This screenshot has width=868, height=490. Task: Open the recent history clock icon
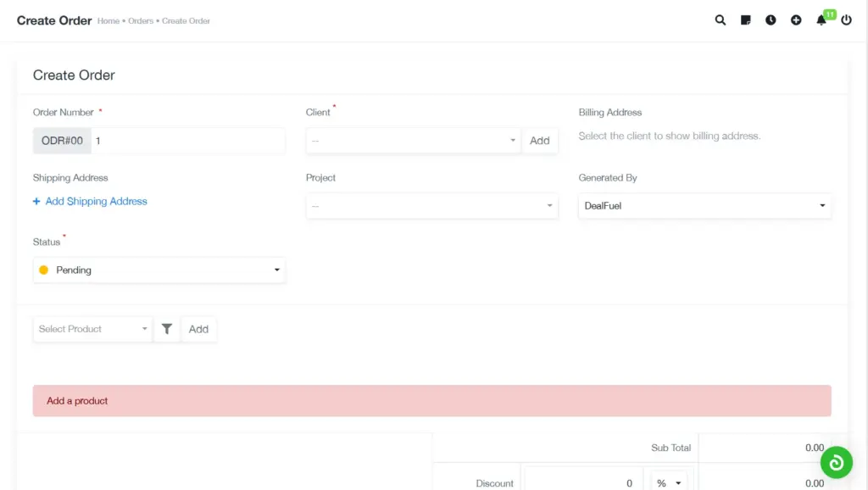[771, 19]
